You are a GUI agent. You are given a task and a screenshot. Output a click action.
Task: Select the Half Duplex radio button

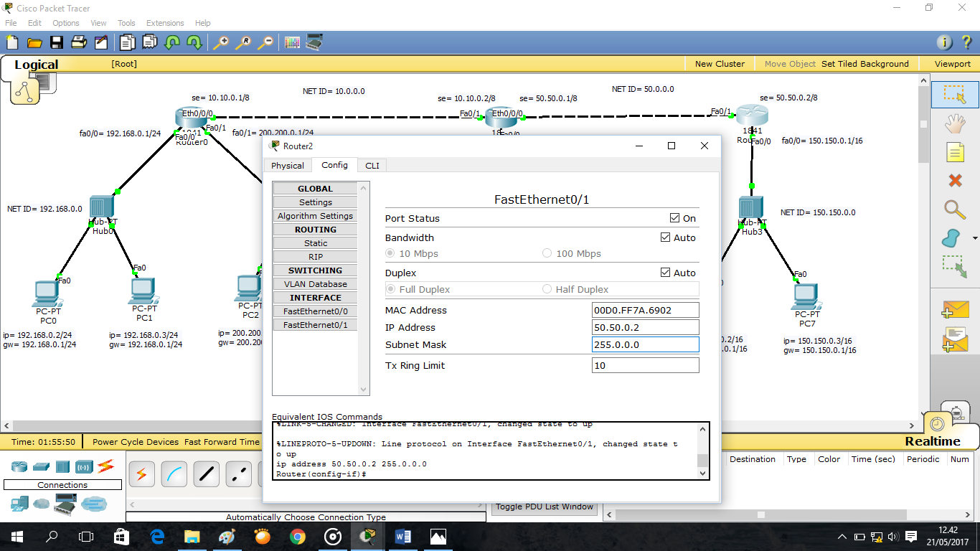click(x=547, y=289)
